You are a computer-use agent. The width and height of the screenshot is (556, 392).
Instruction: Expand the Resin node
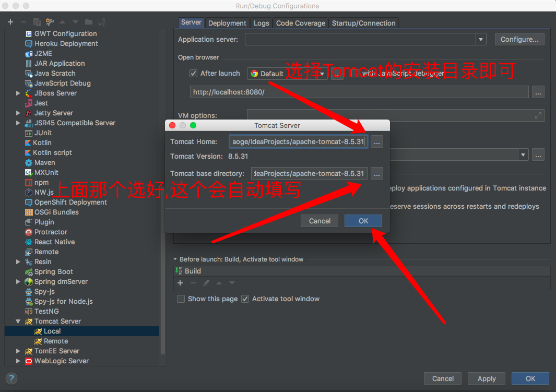18,262
